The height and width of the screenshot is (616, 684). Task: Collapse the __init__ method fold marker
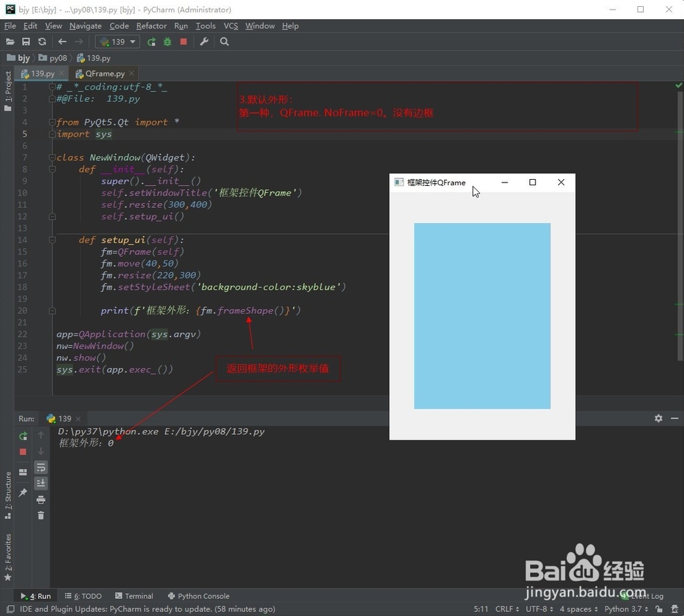coord(52,169)
